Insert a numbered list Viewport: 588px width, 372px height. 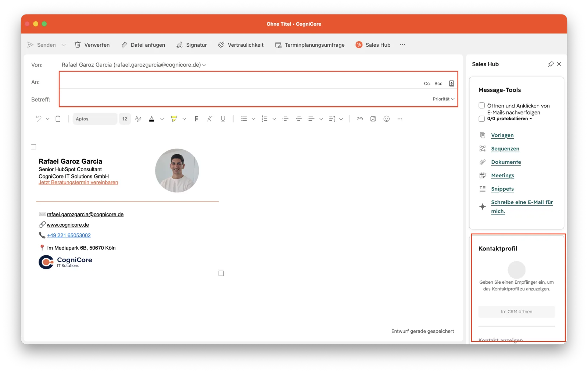pos(264,119)
